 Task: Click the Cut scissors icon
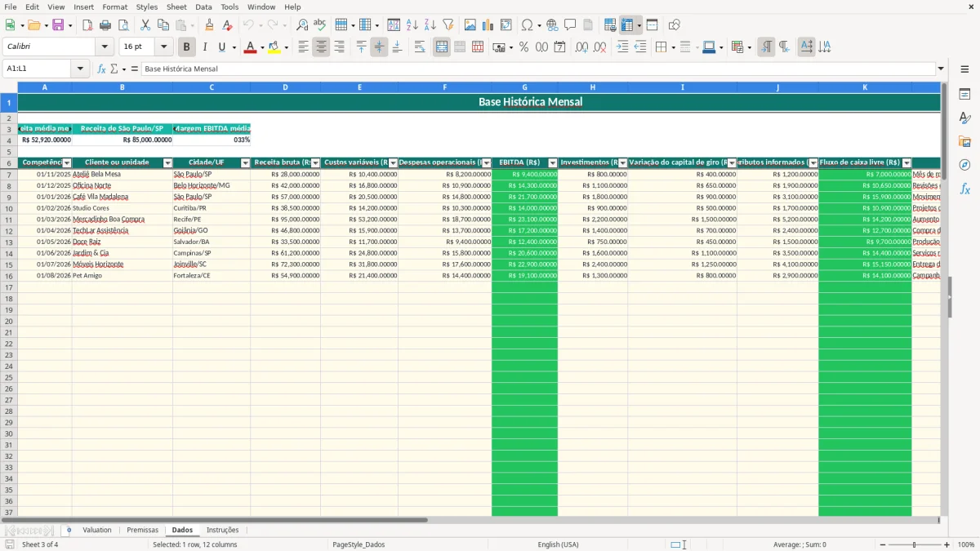click(145, 25)
